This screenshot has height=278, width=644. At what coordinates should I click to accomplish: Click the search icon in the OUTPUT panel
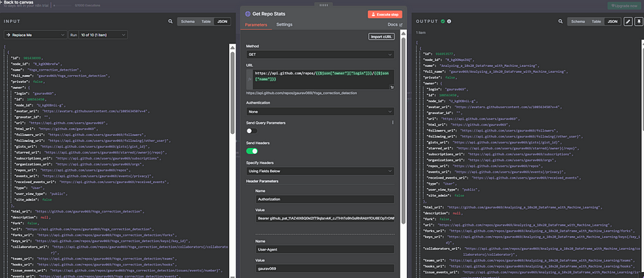(560, 21)
